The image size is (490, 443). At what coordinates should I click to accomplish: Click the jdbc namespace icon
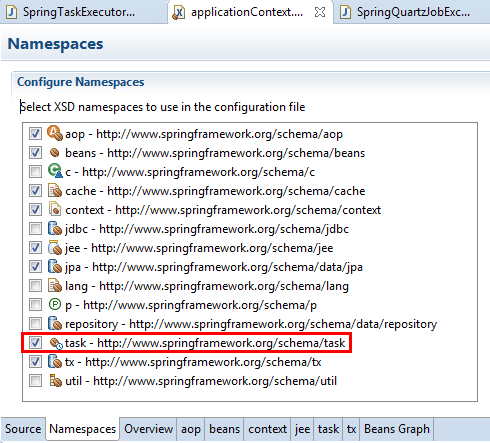[x=55, y=228]
